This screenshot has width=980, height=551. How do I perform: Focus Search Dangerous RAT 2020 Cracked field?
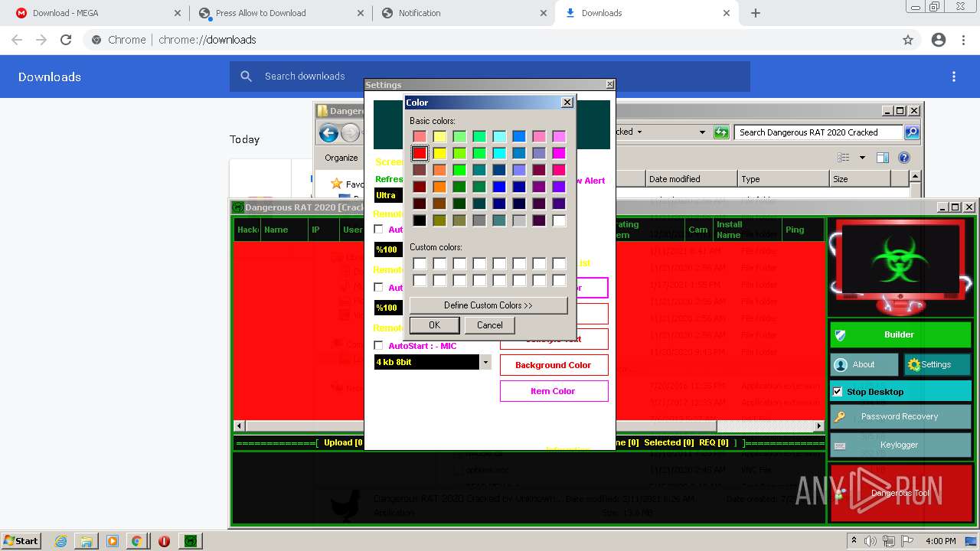[818, 132]
